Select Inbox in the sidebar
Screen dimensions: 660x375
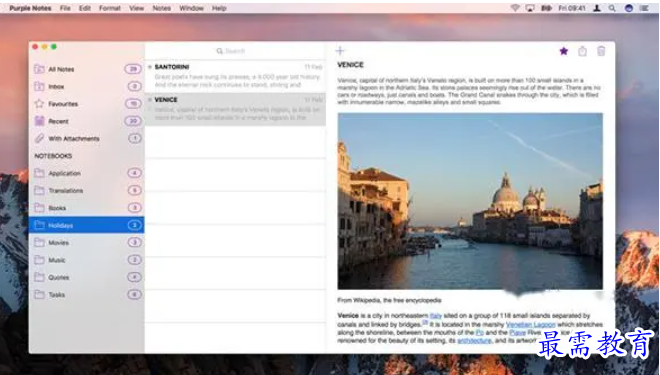pyautogui.click(x=87, y=86)
